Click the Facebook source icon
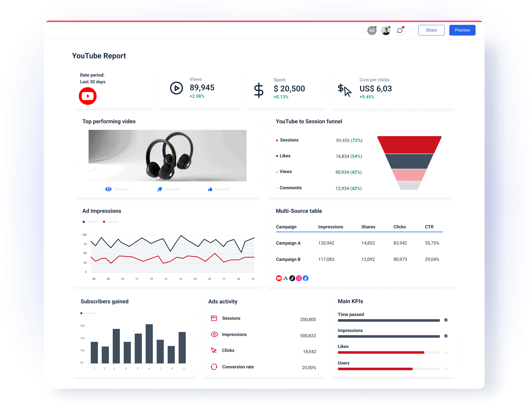The image size is (532, 409). (306, 278)
